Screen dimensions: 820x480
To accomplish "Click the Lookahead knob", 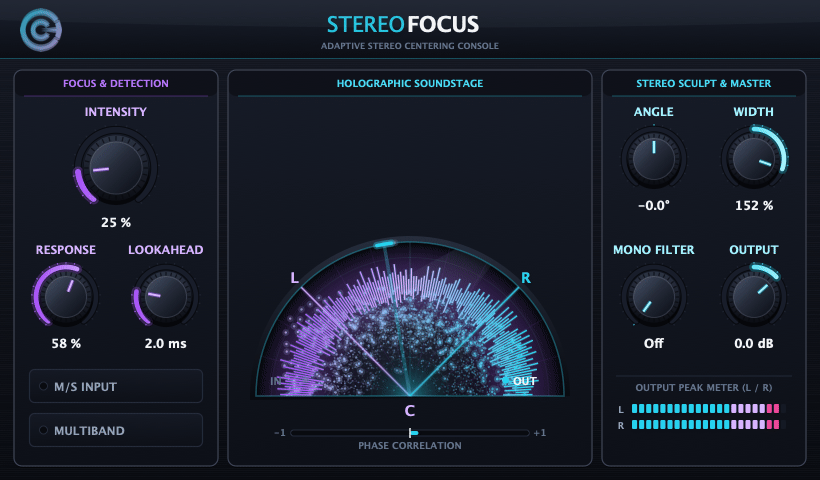I will 165,296.
